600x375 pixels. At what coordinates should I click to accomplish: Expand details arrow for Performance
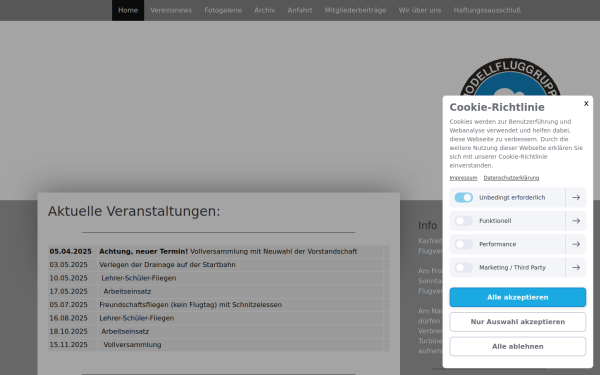[x=576, y=244]
